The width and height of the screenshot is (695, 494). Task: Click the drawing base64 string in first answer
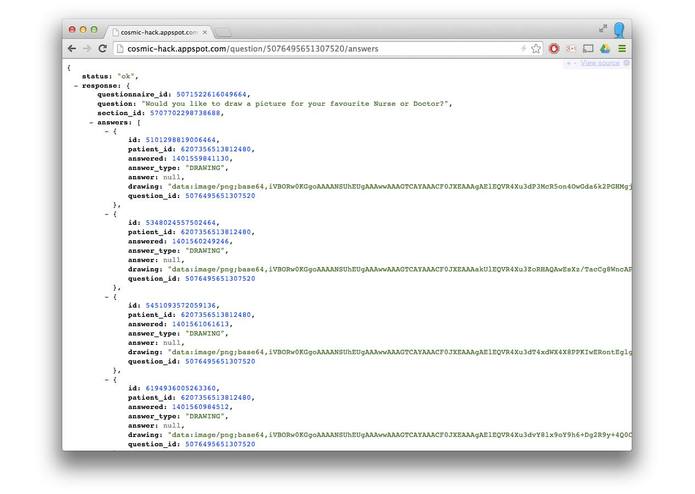point(400,187)
